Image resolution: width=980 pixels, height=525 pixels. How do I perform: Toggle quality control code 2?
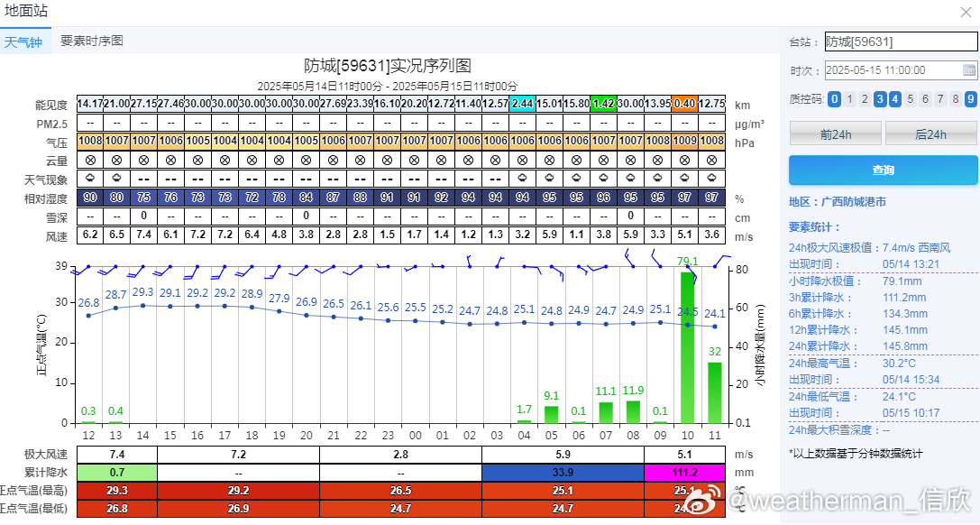865,98
